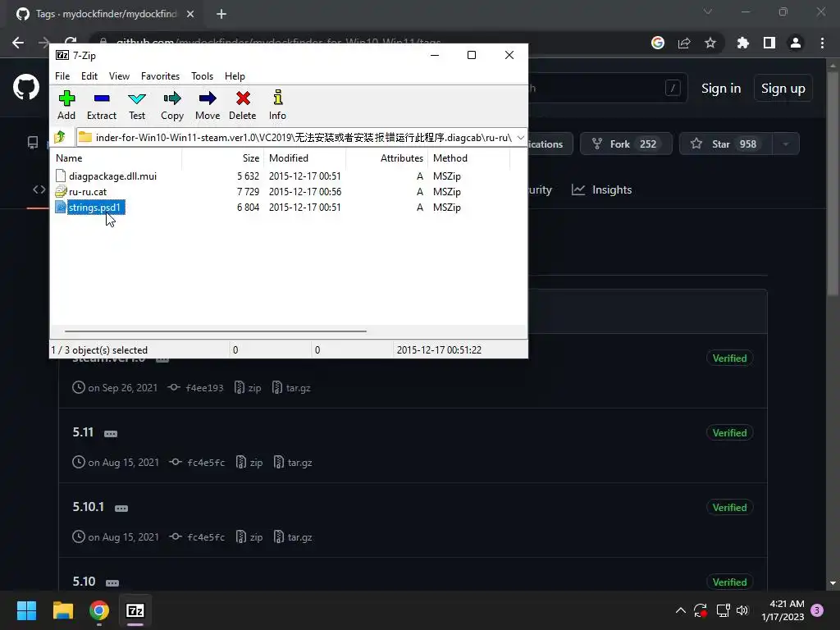
Task: Download zip for the 5.11 tag
Action: tap(249, 463)
